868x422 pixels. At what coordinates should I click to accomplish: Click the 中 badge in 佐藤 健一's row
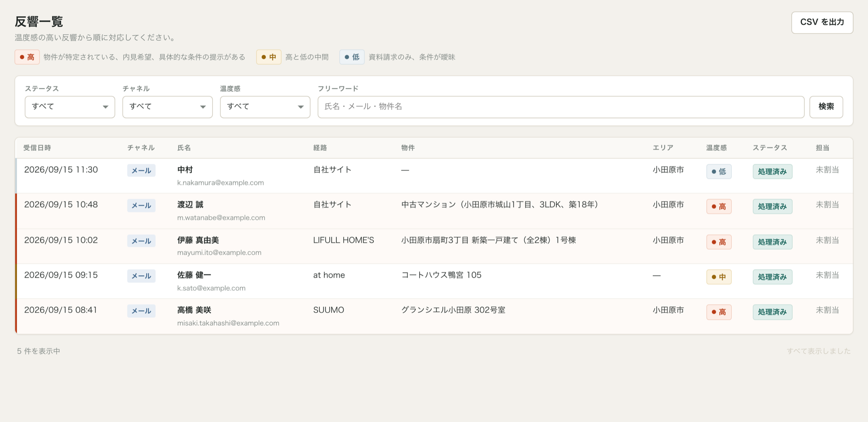[719, 277]
